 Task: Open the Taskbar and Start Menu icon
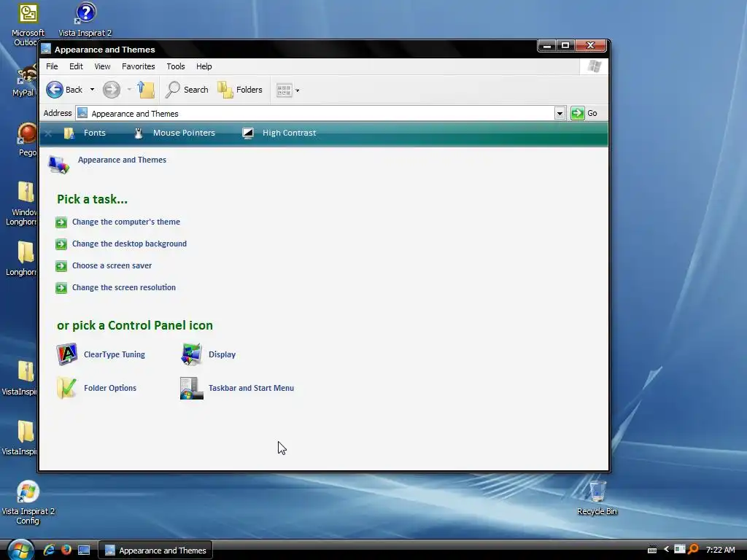point(192,388)
